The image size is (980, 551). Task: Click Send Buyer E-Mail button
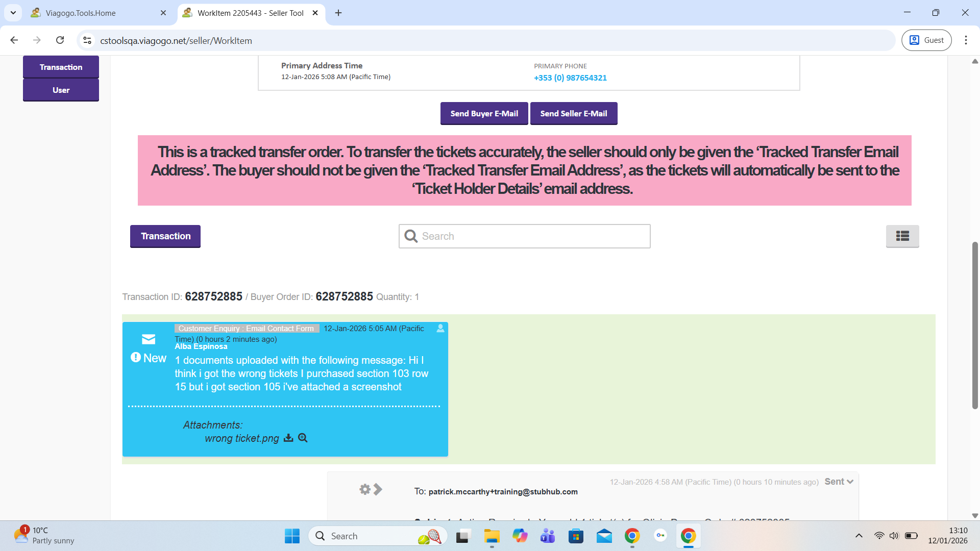click(x=484, y=113)
